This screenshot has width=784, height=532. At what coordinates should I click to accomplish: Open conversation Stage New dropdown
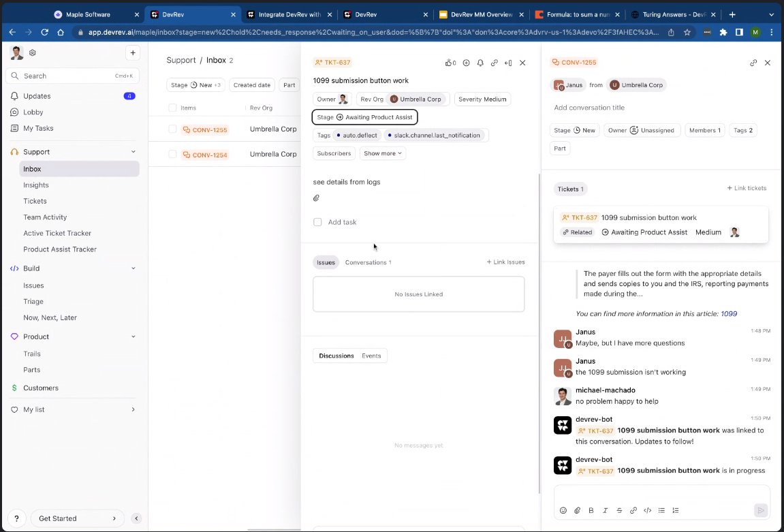(x=574, y=131)
